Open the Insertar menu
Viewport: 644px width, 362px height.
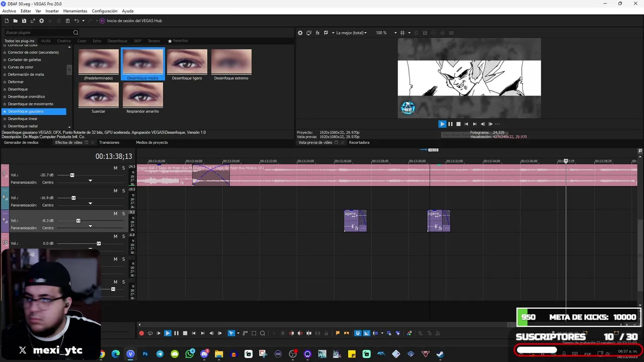pos(52,11)
